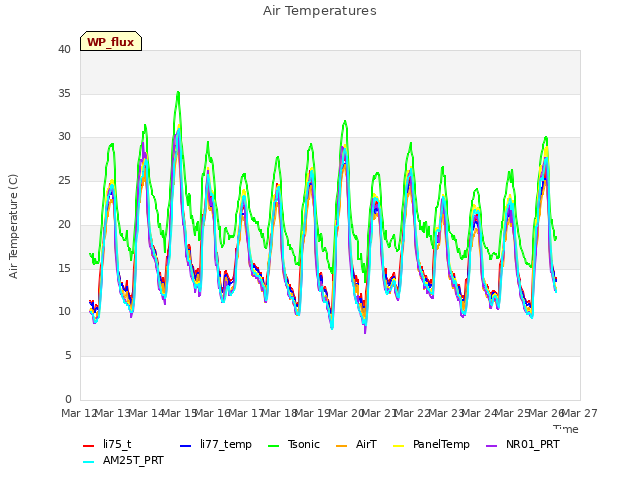
Task: Toggle the AM25T_PRT legend entry
Action: point(123,461)
